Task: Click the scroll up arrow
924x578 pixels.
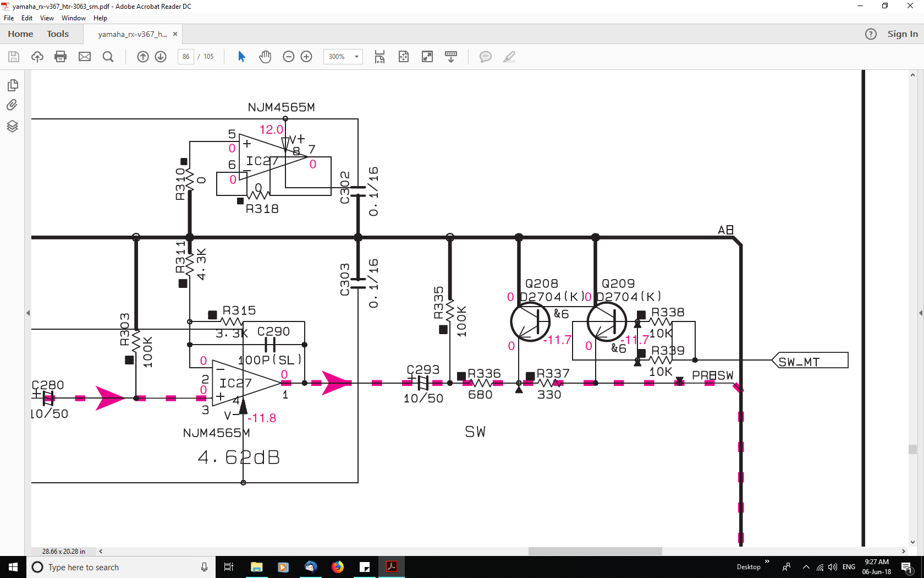Action: click(913, 75)
